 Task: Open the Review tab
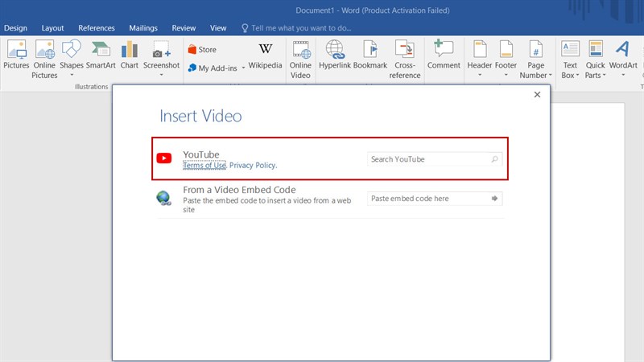pyautogui.click(x=184, y=28)
